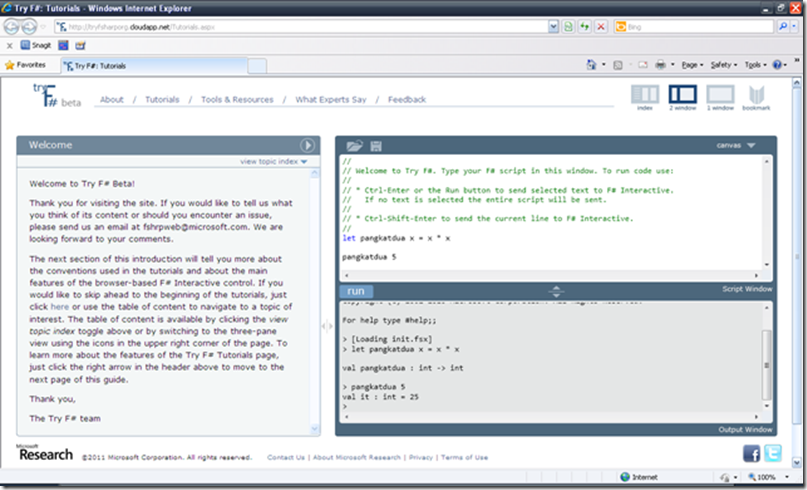Click the Bing search magnifier button
Viewport: 807px width, 490px height.
pyautogui.click(x=783, y=26)
